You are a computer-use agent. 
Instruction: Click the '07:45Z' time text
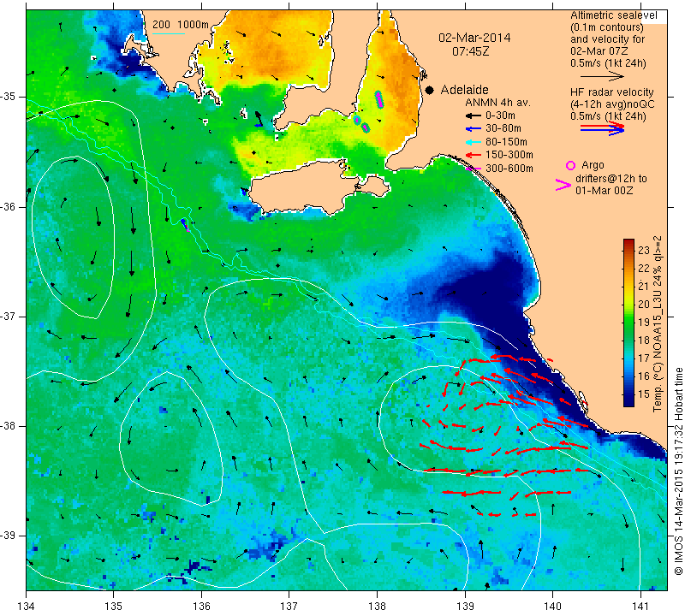pyautogui.click(x=470, y=51)
